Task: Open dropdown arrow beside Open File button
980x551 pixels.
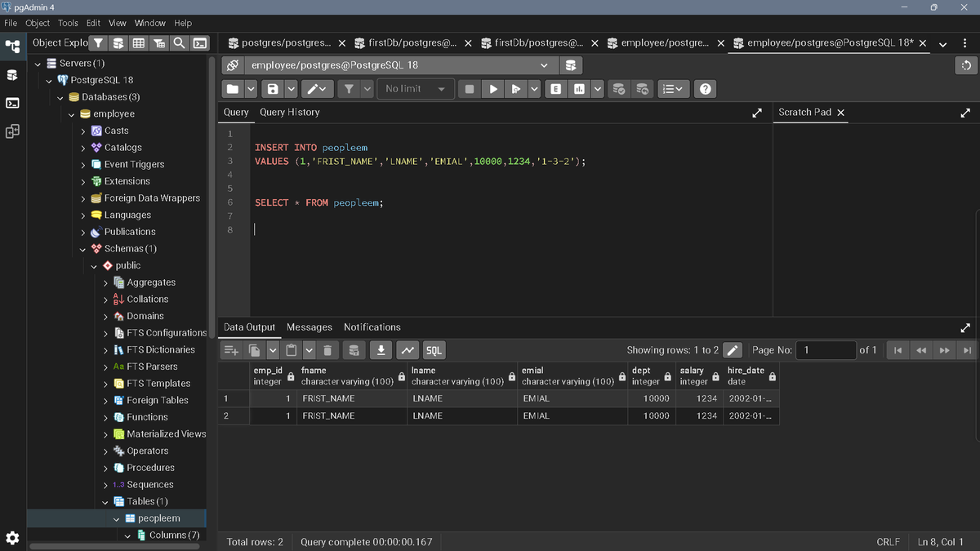Action: pos(252,88)
